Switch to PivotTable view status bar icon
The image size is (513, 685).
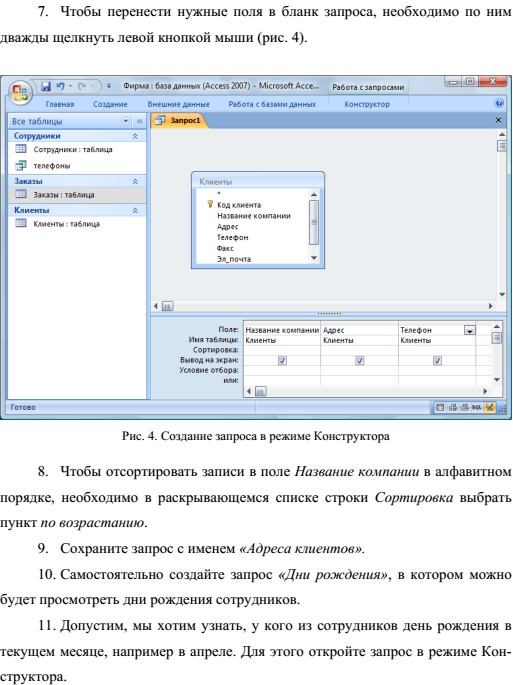tap(453, 408)
